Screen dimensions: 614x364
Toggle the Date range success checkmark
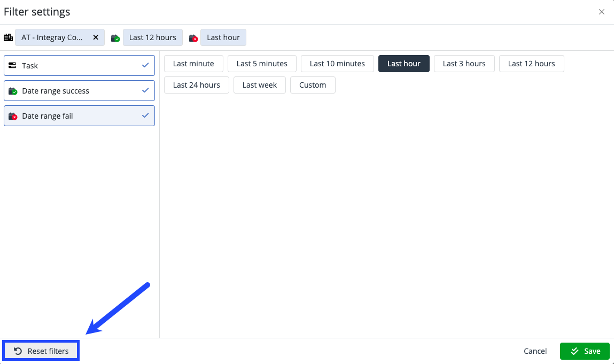pyautogui.click(x=145, y=90)
